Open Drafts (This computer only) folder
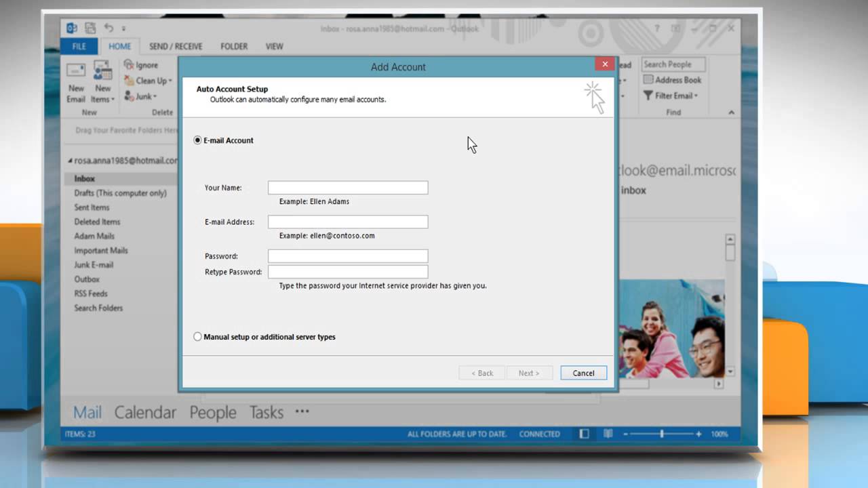 [120, 193]
